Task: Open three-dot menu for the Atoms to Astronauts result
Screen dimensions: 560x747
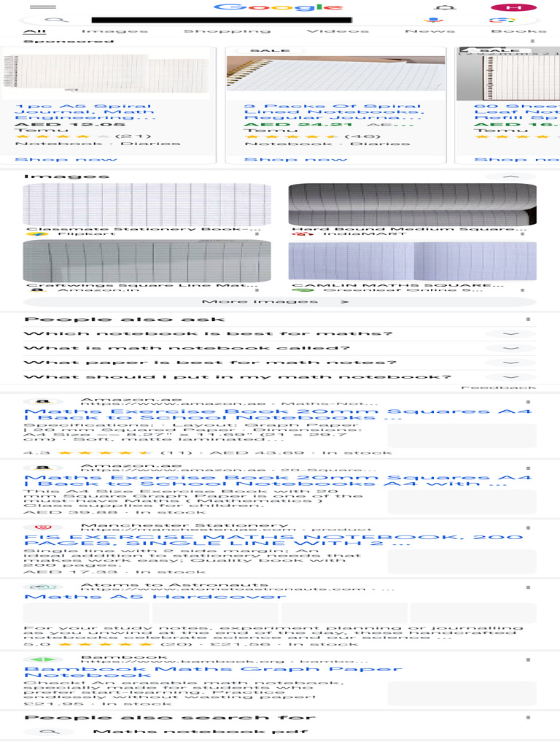Action: (x=528, y=587)
